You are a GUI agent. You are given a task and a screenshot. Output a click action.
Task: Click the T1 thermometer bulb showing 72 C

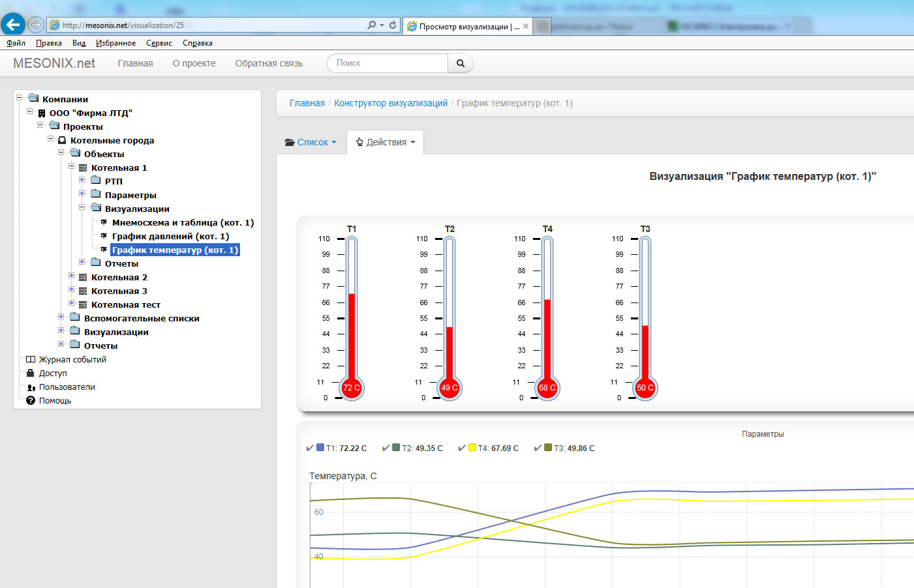point(352,387)
